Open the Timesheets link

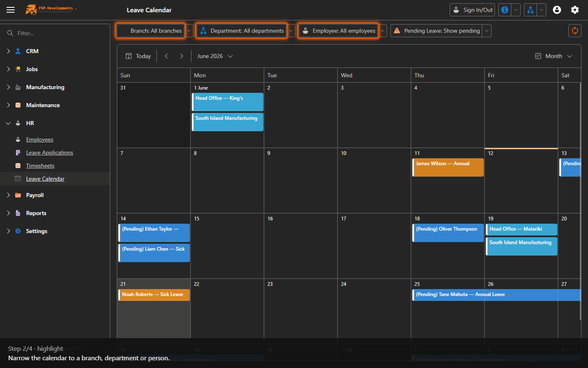coord(40,166)
